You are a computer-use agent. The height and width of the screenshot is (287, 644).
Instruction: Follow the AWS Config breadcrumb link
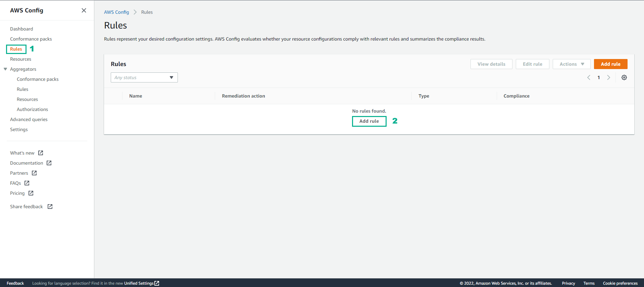(116, 12)
